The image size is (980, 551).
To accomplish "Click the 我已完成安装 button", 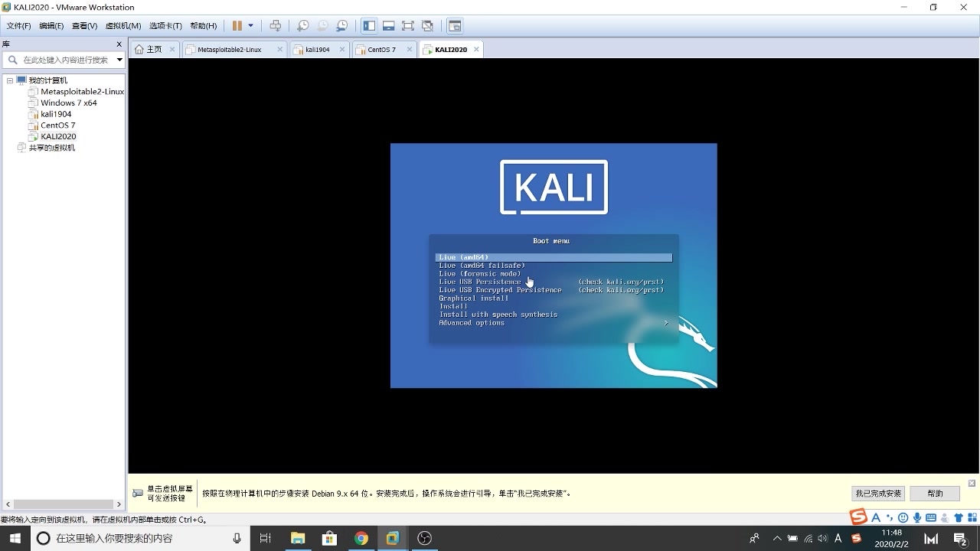I will [878, 494].
